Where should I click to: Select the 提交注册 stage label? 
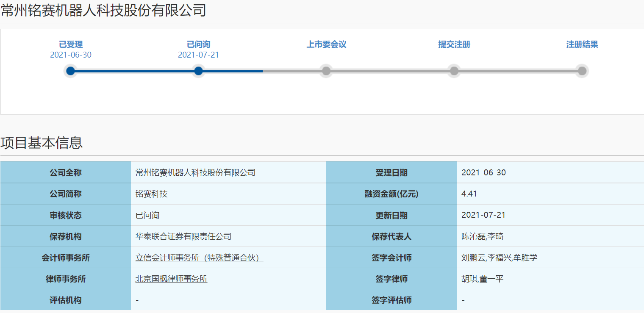tap(454, 44)
